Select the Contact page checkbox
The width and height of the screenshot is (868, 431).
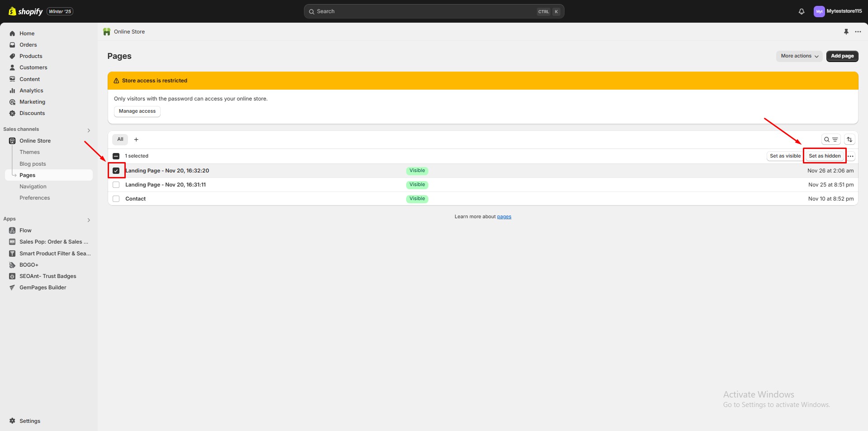click(116, 199)
